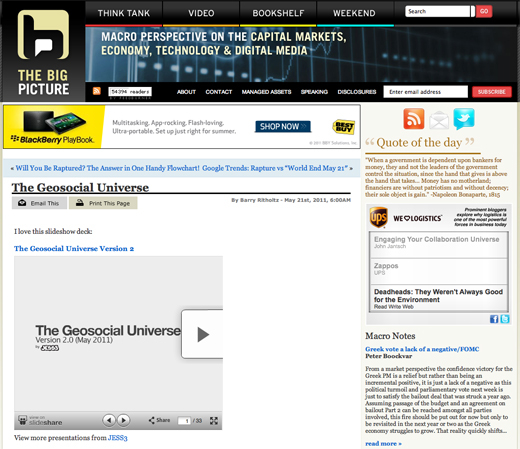
Task: Click the small Twitter icon below the UPS widget
Action: [x=505, y=319]
